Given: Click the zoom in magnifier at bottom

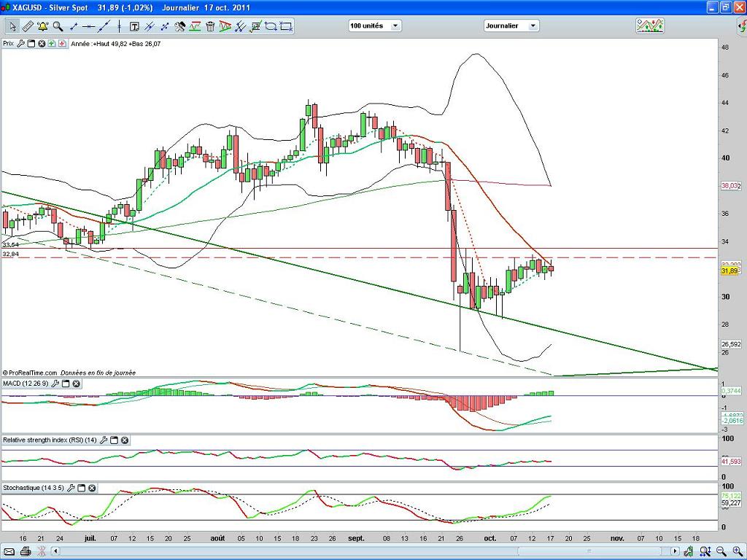Looking at the screenshot, I should [737, 551].
